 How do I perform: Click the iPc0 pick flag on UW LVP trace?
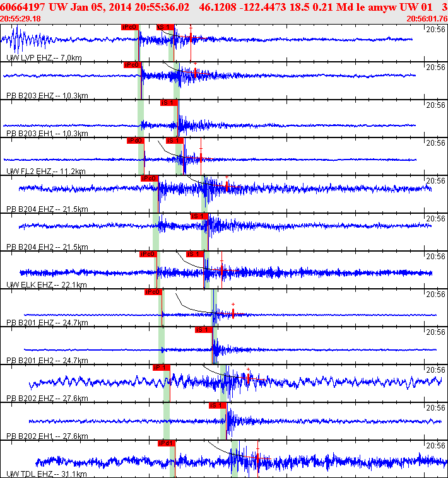(130, 27)
